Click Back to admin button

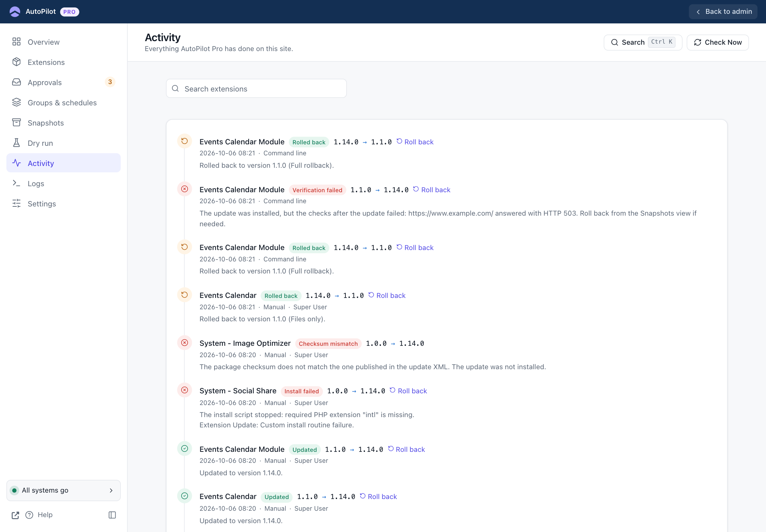[723, 12]
